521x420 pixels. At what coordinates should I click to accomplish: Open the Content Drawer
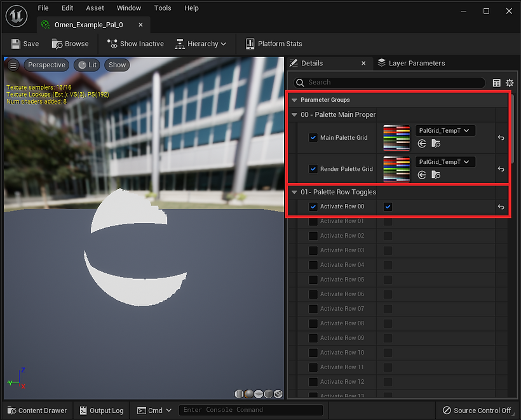tap(37, 410)
